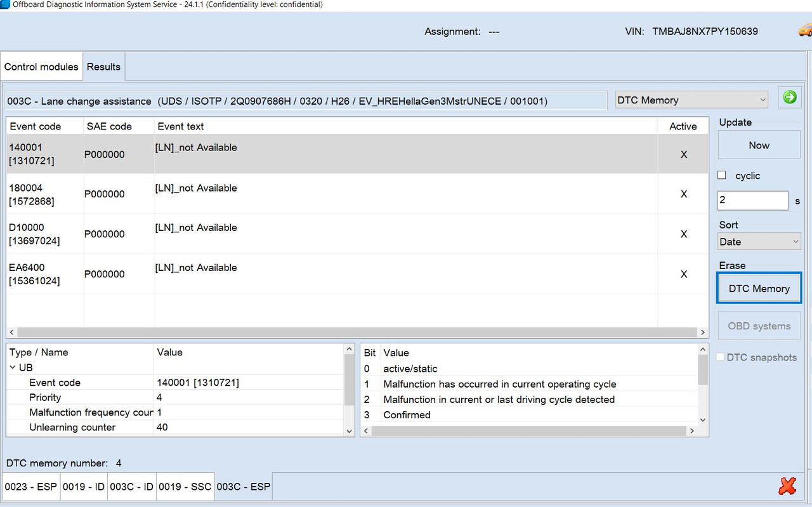Open the Sort by Date dropdown

coord(759,242)
